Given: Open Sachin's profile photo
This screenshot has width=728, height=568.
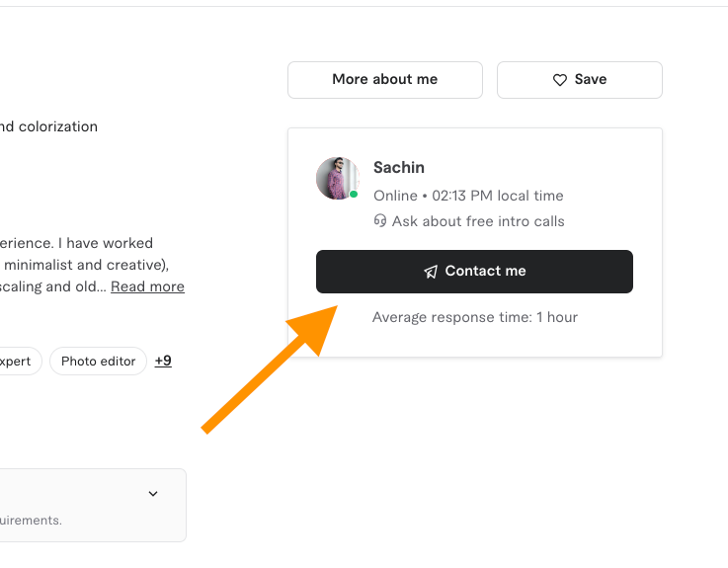Looking at the screenshot, I should (x=336, y=178).
